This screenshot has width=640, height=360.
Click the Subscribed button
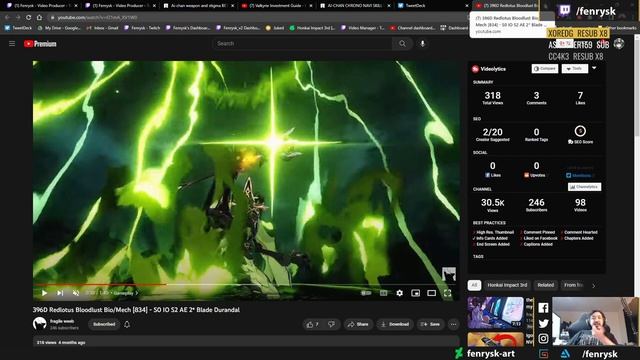(x=104, y=324)
